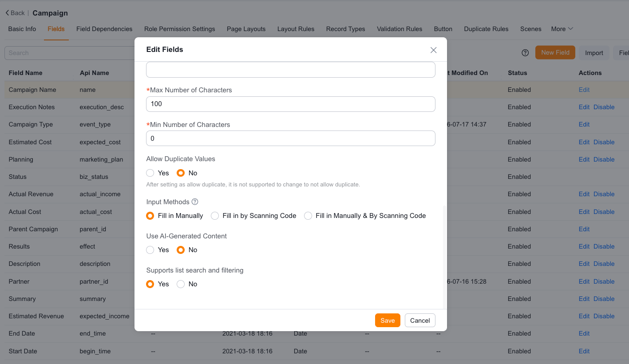The height and width of the screenshot is (364, 629).
Task: Select No for Allow Duplicate Values
Action: click(x=181, y=173)
